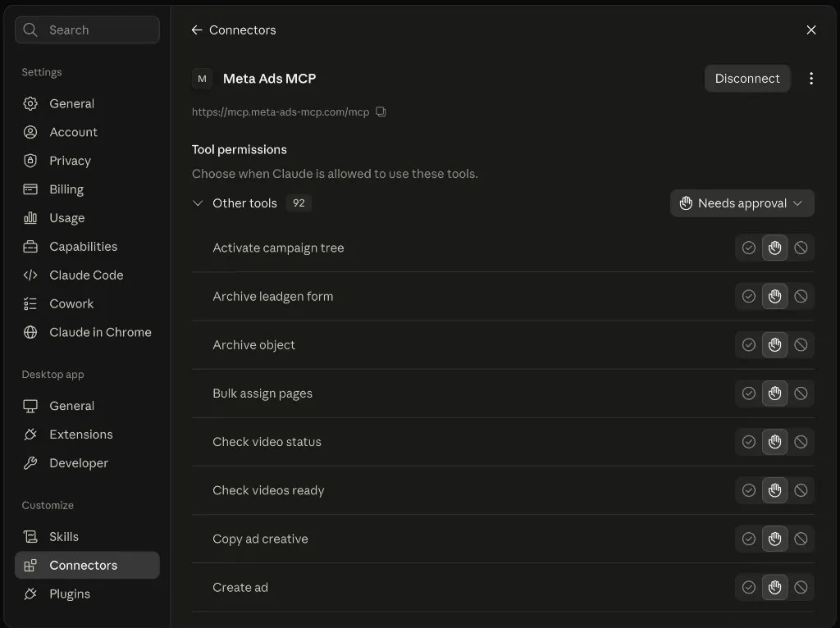
Task: Always allow Create ad
Action: pos(748,587)
